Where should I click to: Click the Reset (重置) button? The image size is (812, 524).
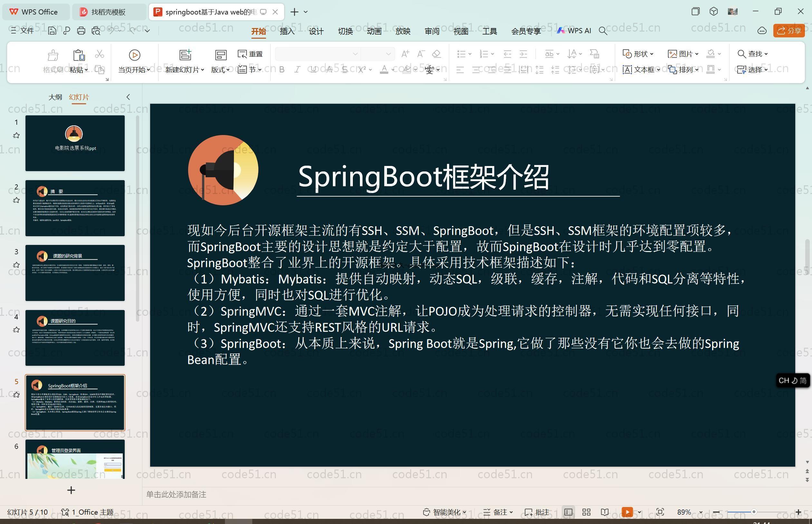point(250,54)
